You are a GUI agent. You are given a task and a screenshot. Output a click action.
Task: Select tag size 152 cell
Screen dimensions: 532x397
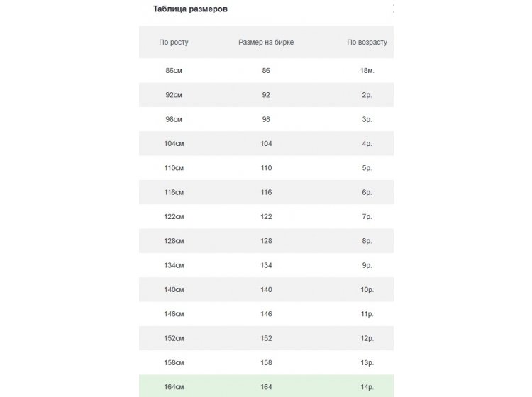(x=266, y=338)
